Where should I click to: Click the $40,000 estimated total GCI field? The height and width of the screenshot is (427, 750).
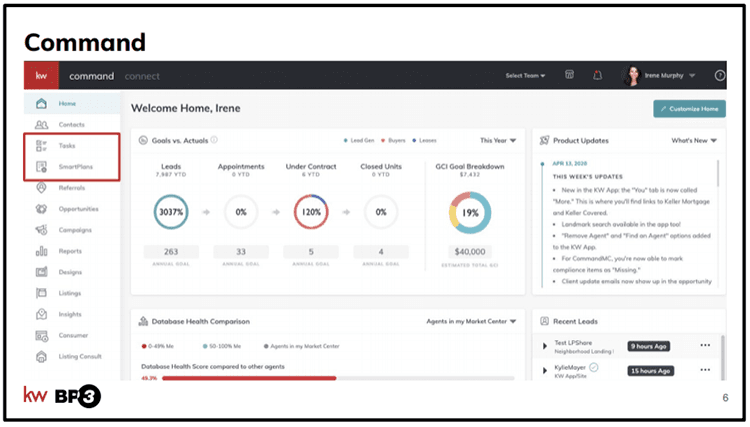(x=470, y=252)
